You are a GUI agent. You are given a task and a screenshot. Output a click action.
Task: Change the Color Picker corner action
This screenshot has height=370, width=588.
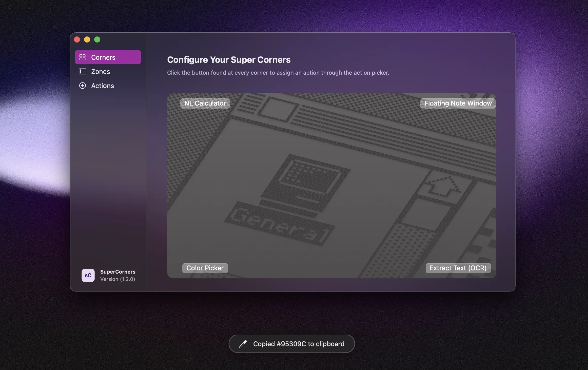pos(205,268)
